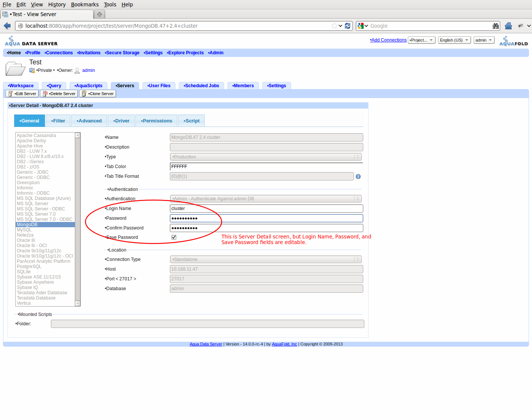Image resolution: width=532 pixels, height=420 pixels.
Task: Click the owner user avatar icon
Action: pyautogui.click(x=77, y=70)
